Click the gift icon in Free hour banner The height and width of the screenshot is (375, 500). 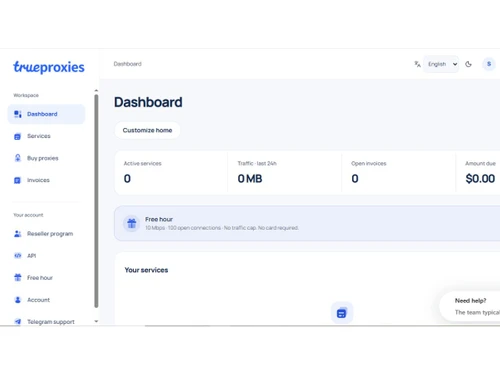pyautogui.click(x=132, y=223)
